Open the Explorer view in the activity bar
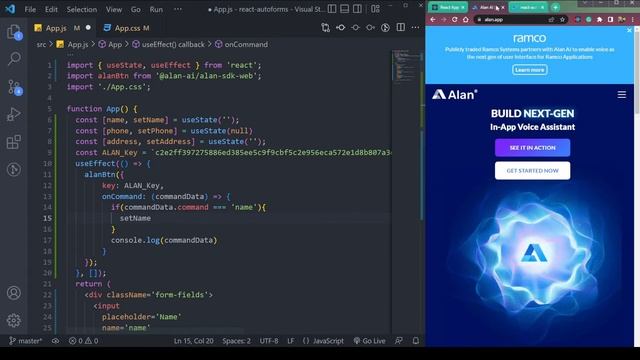Viewport: 640px width, 360px height. coord(14,32)
